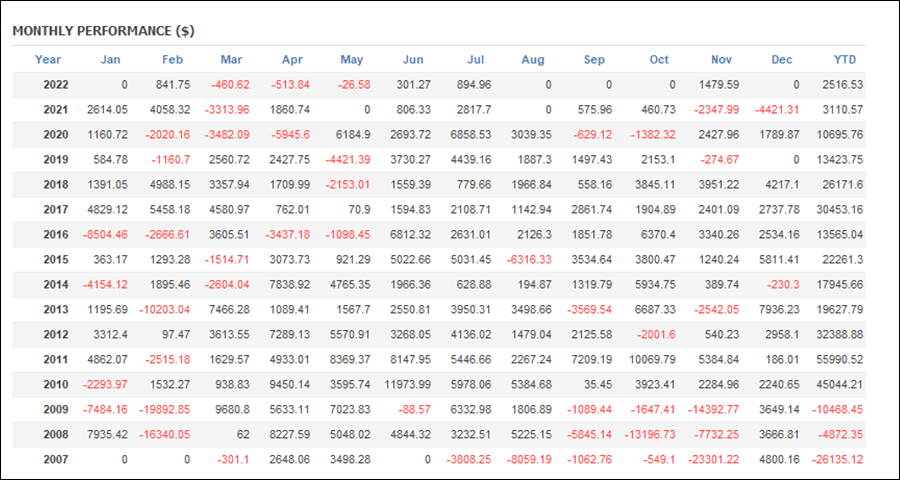Screen dimensions: 900x480
Task: Click the 2010 June value 11973.99
Action: [x=408, y=385]
